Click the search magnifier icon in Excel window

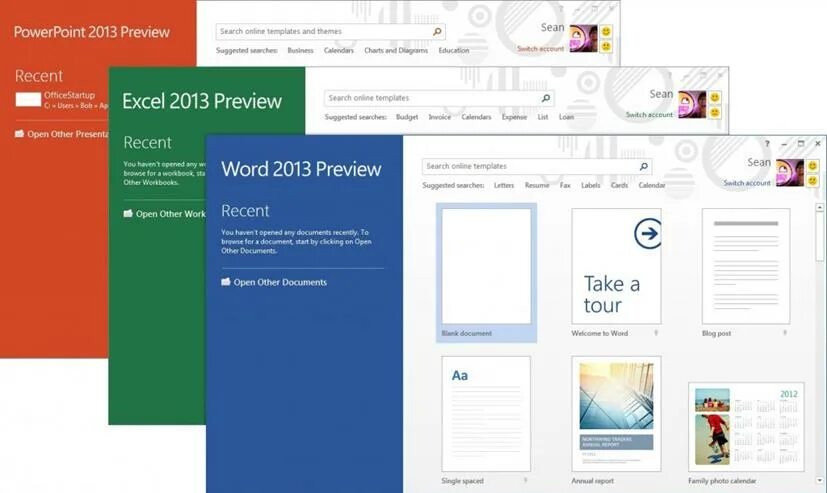546,98
